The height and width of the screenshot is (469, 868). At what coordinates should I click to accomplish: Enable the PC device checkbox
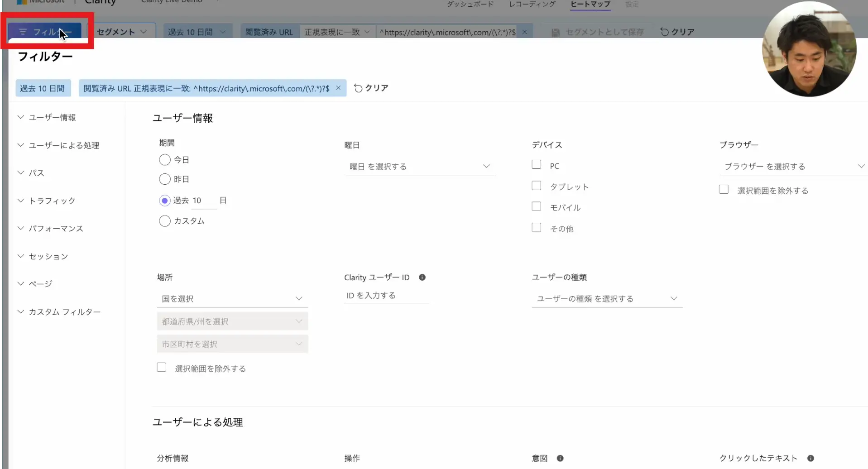[x=537, y=165]
